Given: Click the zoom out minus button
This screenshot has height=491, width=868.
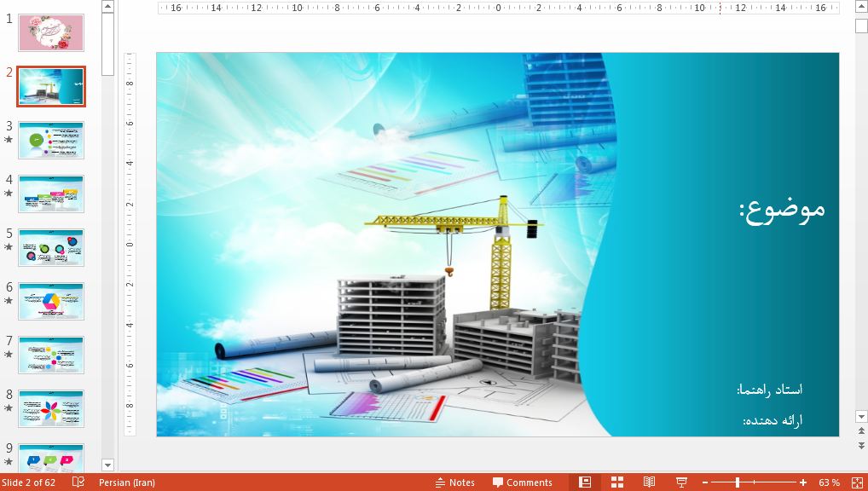Looking at the screenshot, I should tap(705, 482).
